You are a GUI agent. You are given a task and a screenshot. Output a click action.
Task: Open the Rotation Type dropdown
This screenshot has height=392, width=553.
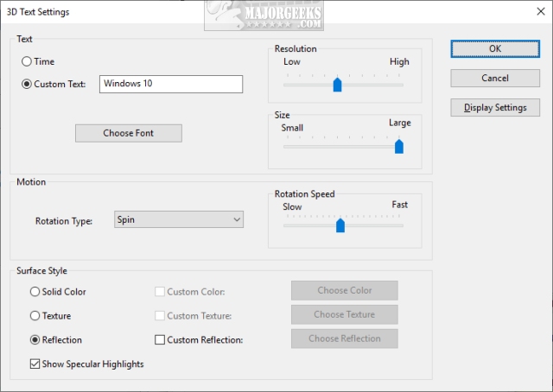(179, 219)
